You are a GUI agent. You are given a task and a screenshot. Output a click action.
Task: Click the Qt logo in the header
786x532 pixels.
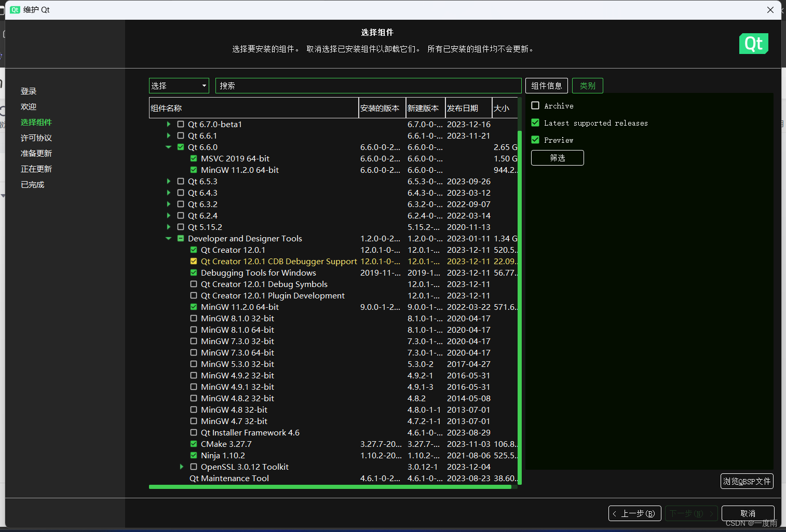point(753,44)
